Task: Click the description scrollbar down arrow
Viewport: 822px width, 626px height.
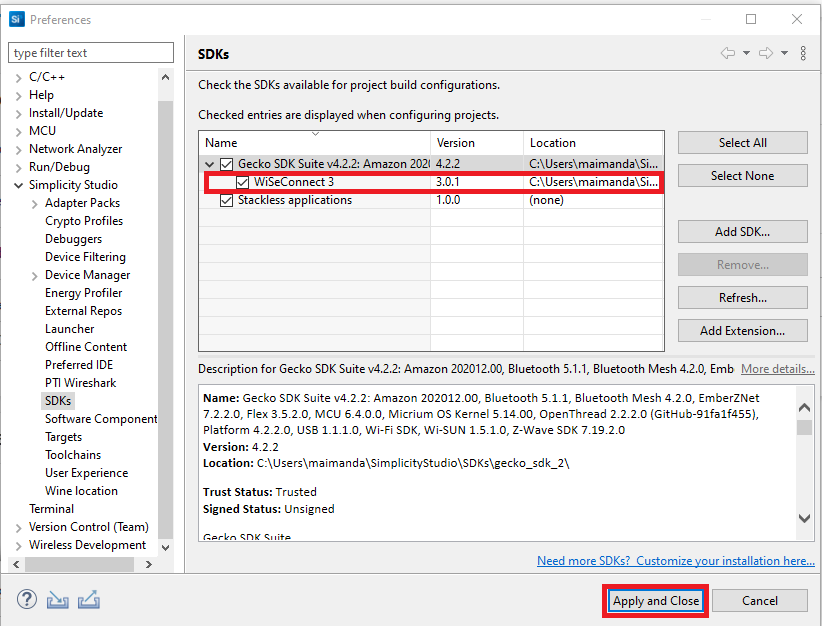Action: tap(805, 518)
